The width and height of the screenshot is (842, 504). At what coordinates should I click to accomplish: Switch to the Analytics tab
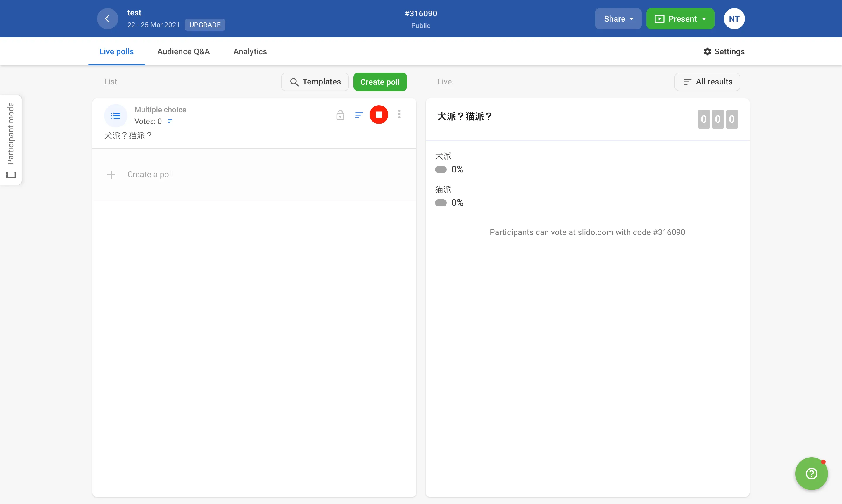point(250,52)
